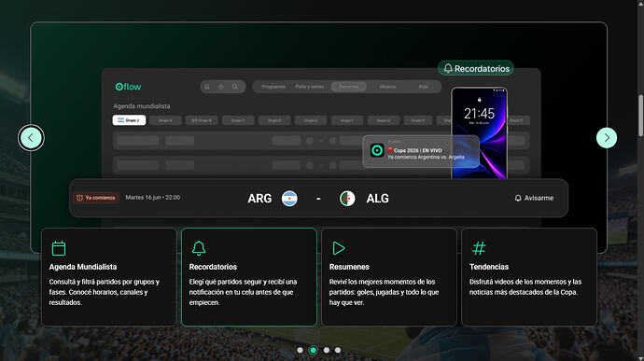This screenshot has height=361, width=644.
Task: Click the calendar icon on Agenda Mundialista card
Action: point(59,248)
